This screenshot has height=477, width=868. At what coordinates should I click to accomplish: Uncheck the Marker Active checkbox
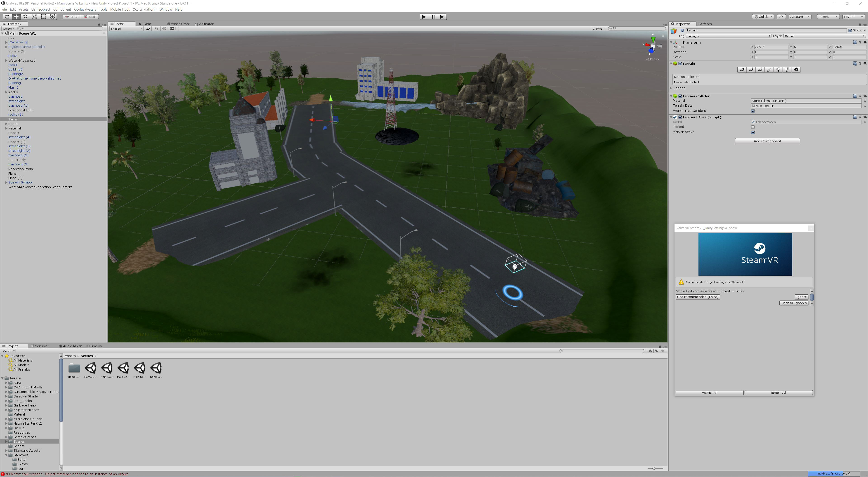(x=753, y=132)
